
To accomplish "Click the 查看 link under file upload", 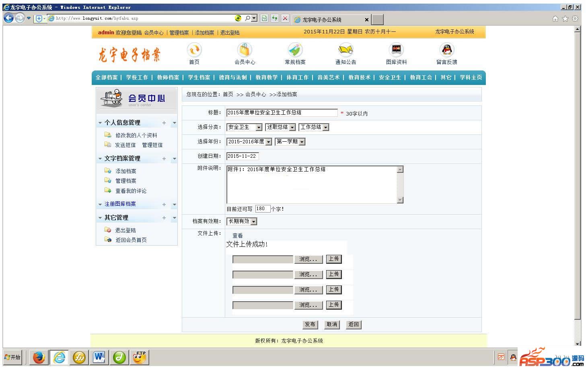I will click(238, 236).
